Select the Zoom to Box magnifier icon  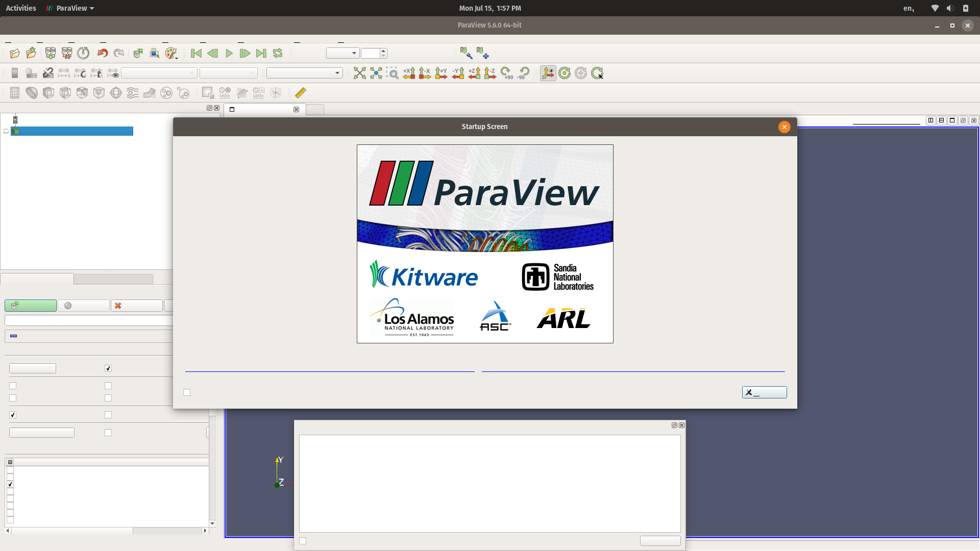tap(393, 73)
